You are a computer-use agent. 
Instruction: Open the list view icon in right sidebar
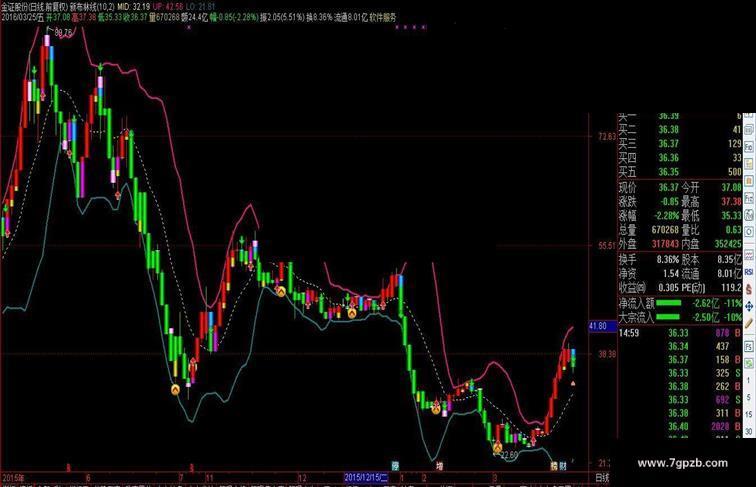(x=749, y=130)
